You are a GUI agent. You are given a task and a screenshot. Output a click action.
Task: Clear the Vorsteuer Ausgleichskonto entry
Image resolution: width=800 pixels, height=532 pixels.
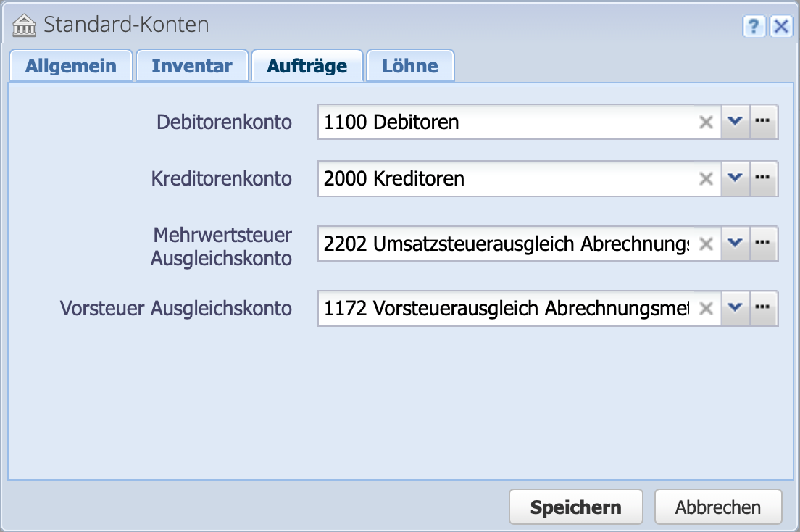coord(705,308)
